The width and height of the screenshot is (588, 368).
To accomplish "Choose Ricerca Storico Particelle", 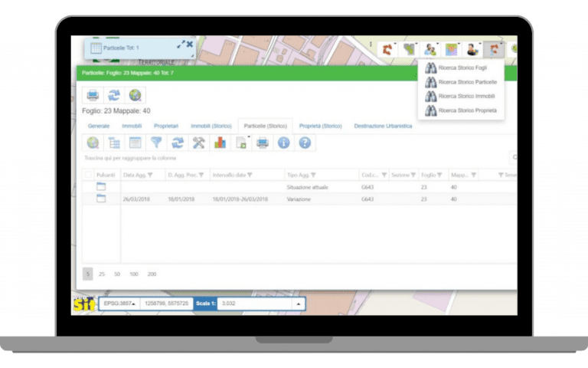I will (461, 82).
